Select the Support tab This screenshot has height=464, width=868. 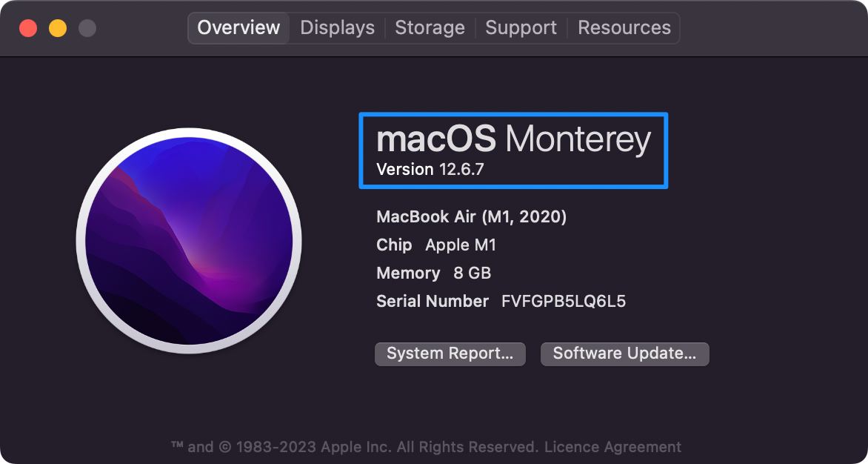click(x=521, y=27)
